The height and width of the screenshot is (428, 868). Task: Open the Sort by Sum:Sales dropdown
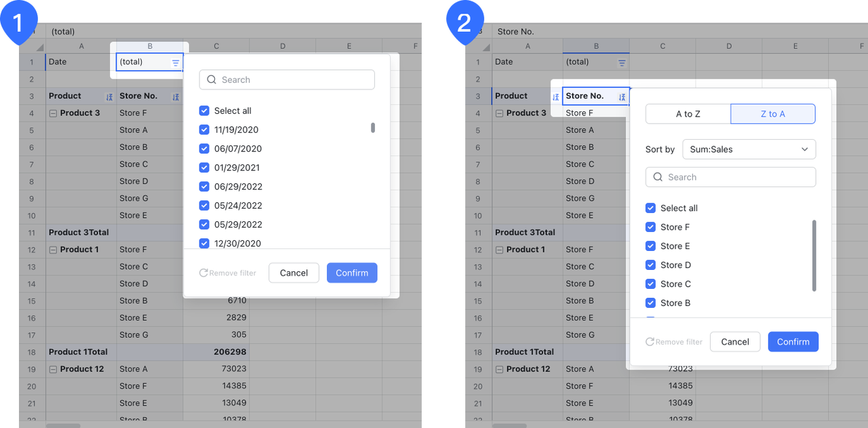(x=749, y=149)
